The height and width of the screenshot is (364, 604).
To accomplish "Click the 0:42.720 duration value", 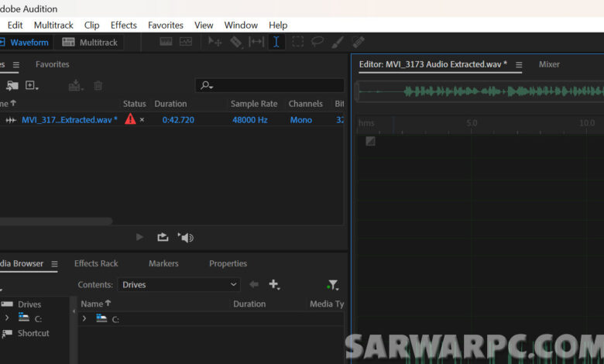I will 178,120.
